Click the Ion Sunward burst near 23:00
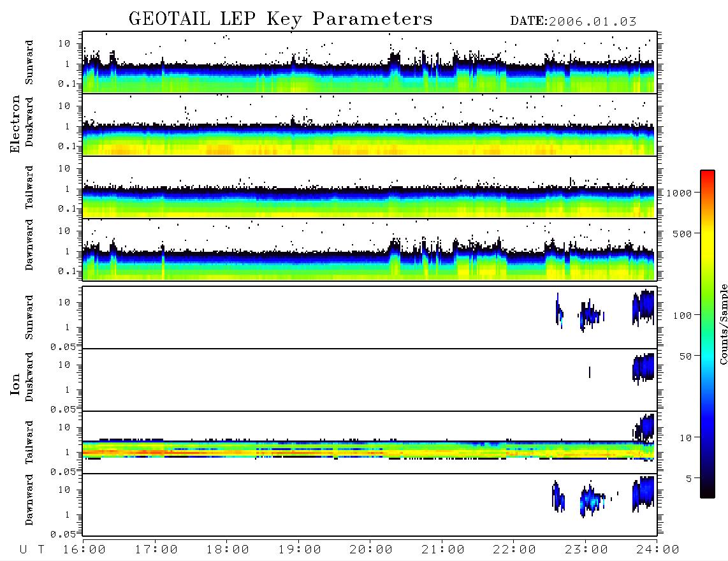The image size is (728, 561). tap(591, 314)
